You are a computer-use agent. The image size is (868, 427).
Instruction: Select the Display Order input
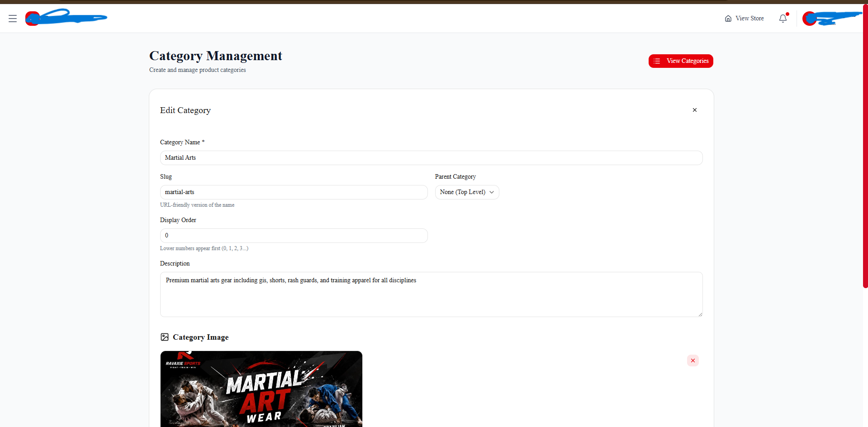click(x=294, y=236)
